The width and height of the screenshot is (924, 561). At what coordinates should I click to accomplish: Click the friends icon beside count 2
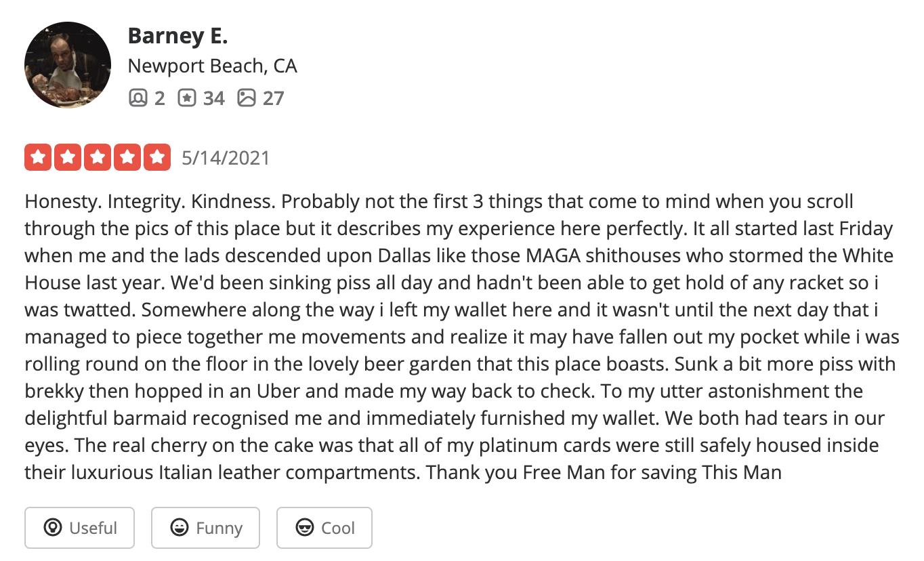pos(138,98)
